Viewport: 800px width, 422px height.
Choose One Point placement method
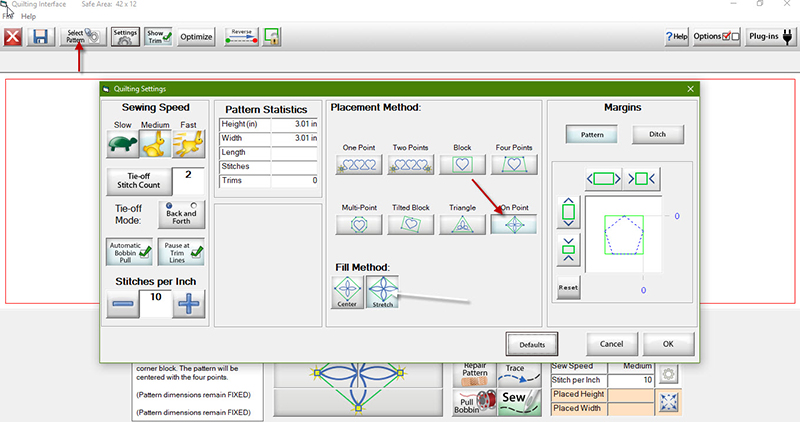click(359, 165)
